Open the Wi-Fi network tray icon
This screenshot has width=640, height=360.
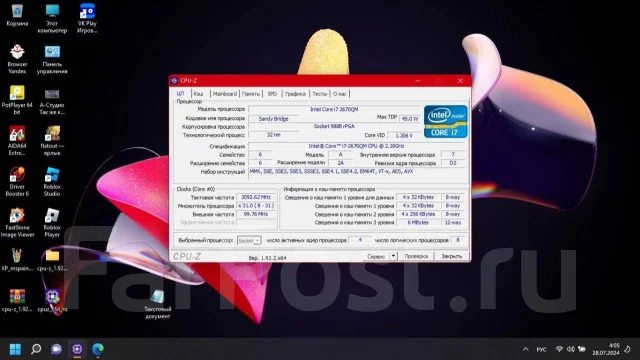click(559, 349)
